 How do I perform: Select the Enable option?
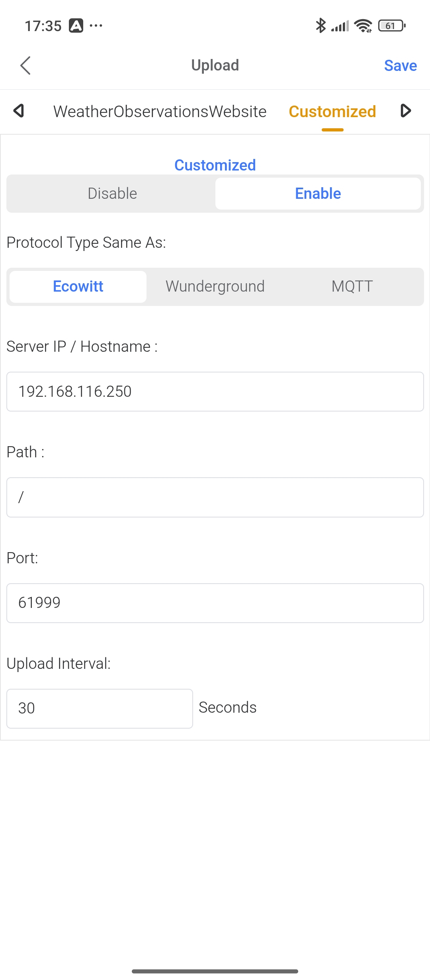(318, 194)
